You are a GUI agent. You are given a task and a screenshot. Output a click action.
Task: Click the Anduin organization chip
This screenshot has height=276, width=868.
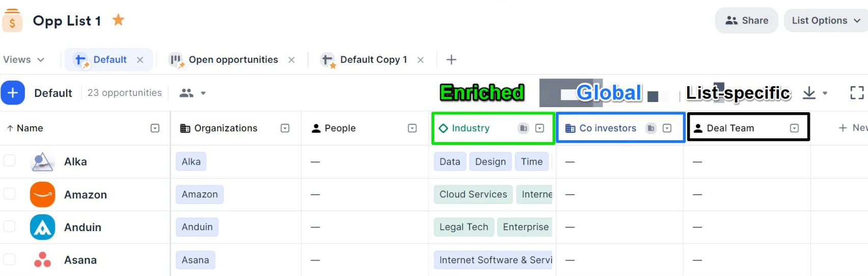tap(197, 227)
